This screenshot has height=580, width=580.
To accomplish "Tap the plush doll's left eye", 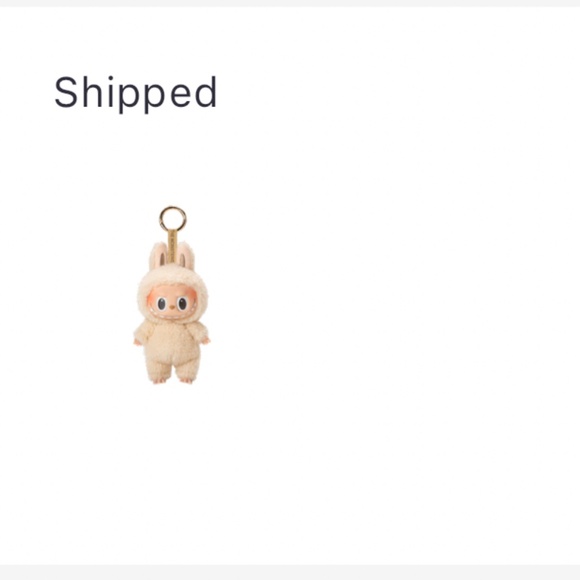I will [x=162, y=304].
